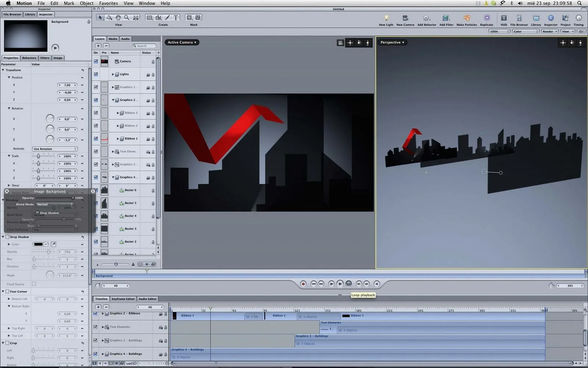Screen dimensions: 588x368
Task: Enable the Drop Shadow checkbox in the HUD
Action: (x=37, y=213)
